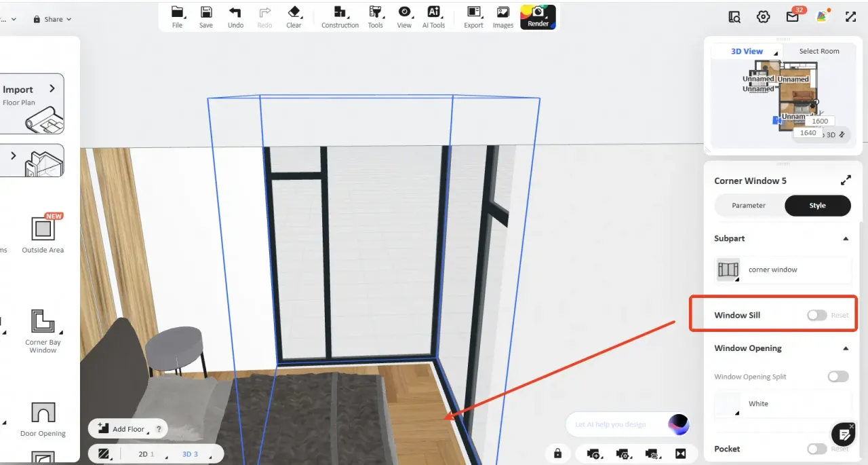The width and height of the screenshot is (868, 465).
Task: Open the Share dropdown
Action: 52,20
